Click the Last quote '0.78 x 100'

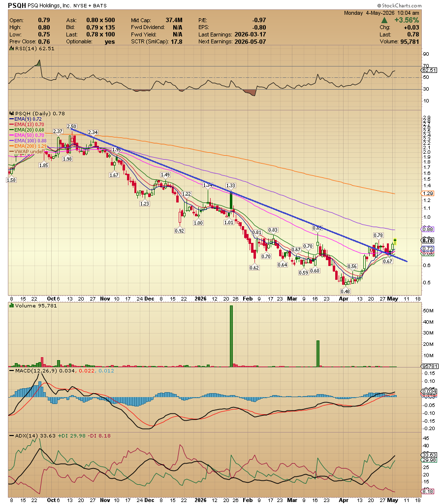pyautogui.click(x=100, y=34)
